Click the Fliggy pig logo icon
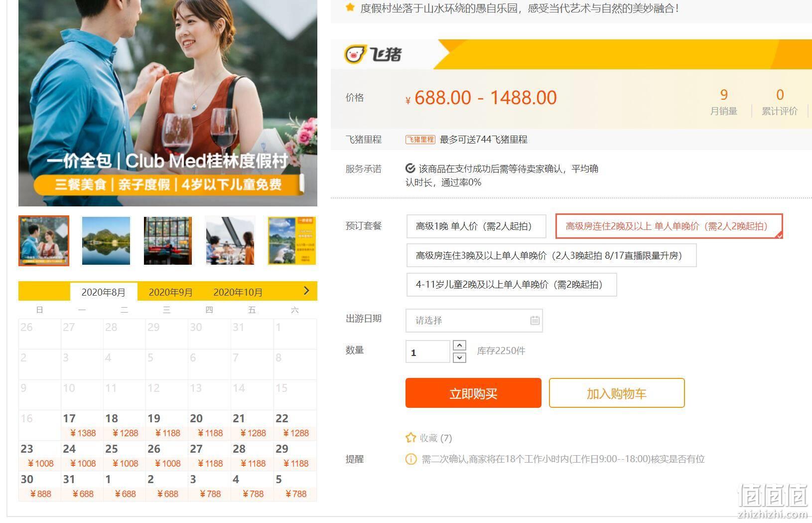 point(355,54)
